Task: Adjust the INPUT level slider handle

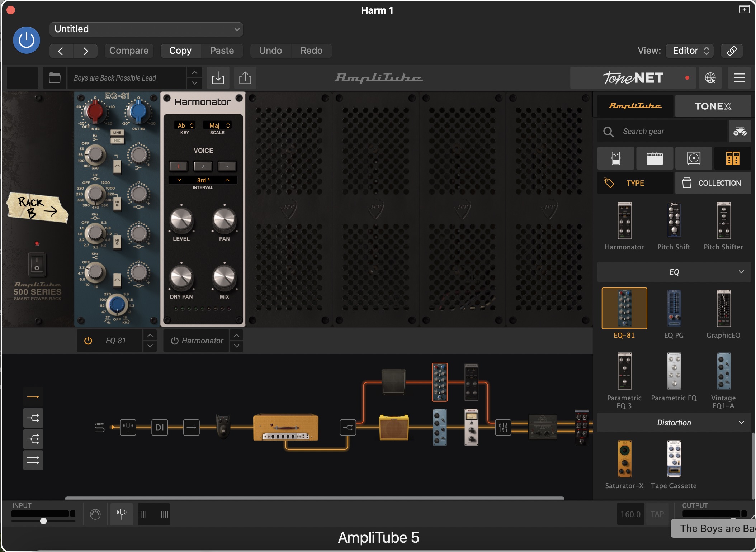Action: coord(43,521)
